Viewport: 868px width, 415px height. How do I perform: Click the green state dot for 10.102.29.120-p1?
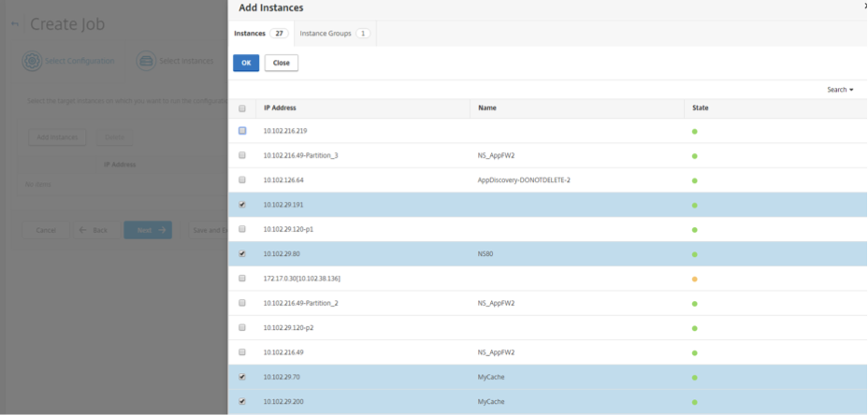[695, 230]
